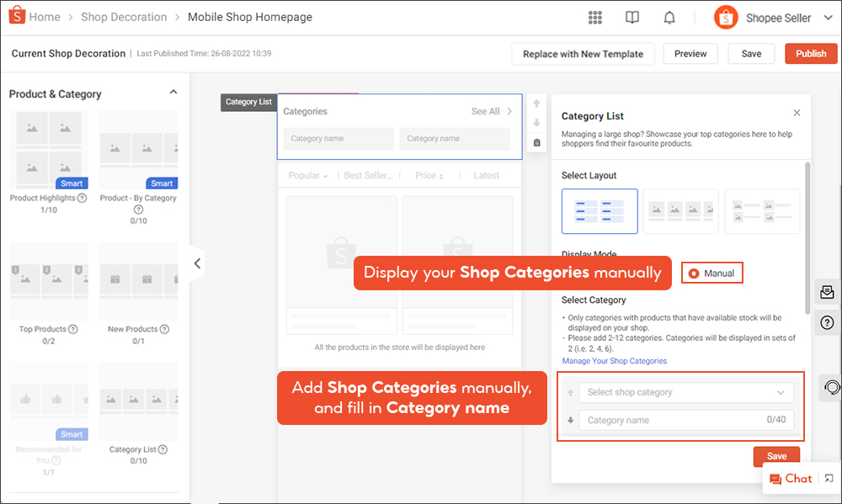Open help via the question mark icon
Image resolution: width=842 pixels, height=504 pixels.
pyautogui.click(x=827, y=322)
